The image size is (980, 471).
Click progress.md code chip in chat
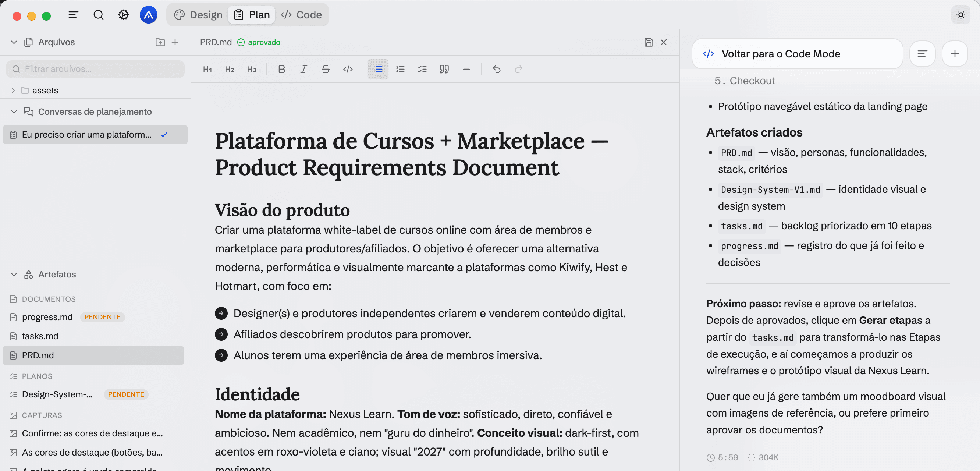749,246
